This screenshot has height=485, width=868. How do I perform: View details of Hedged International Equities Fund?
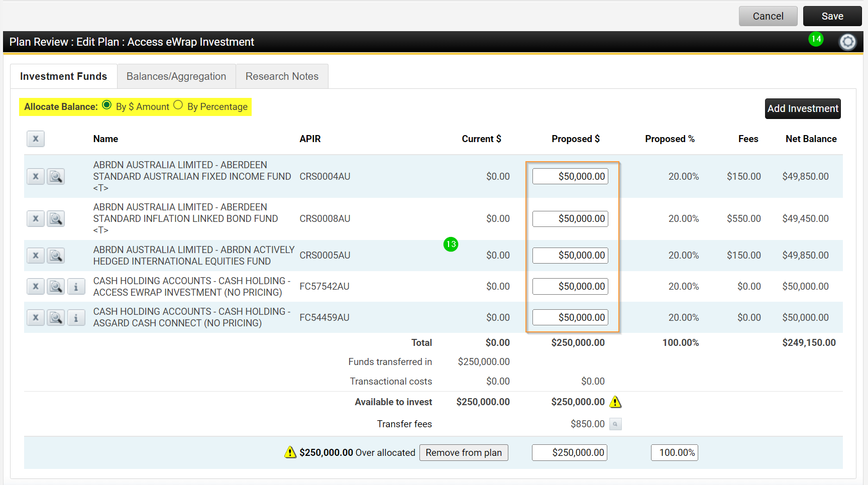pyautogui.click(x=56, y=256)
